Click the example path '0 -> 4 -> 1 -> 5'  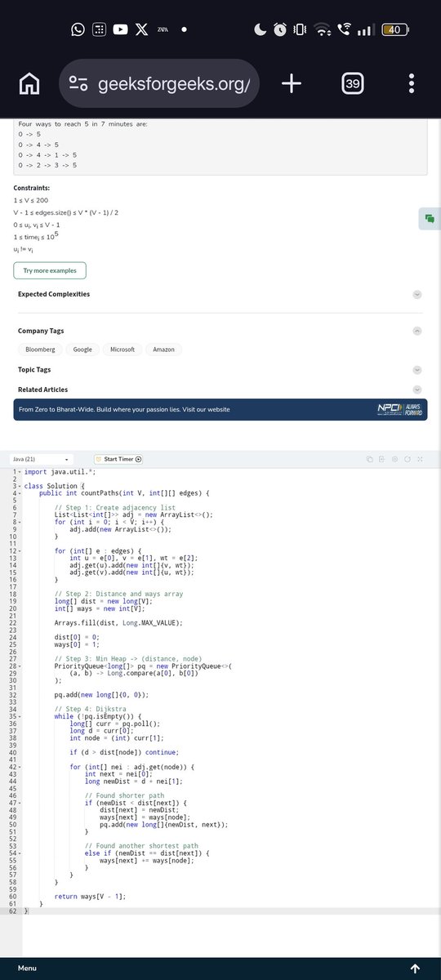(47, 154)
